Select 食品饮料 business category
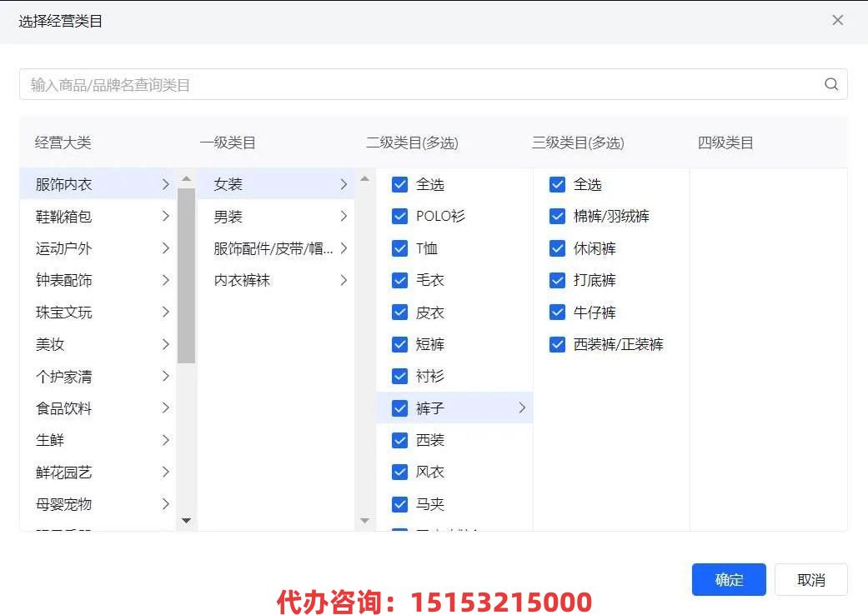 coord(64,408)
